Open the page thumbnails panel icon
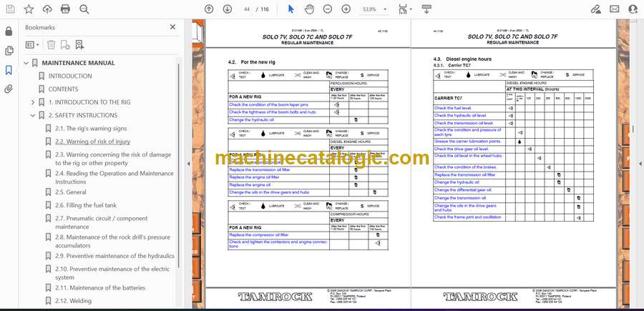This screenshot has width=644, height=311. pyautogui.click(x=9, y=51)
